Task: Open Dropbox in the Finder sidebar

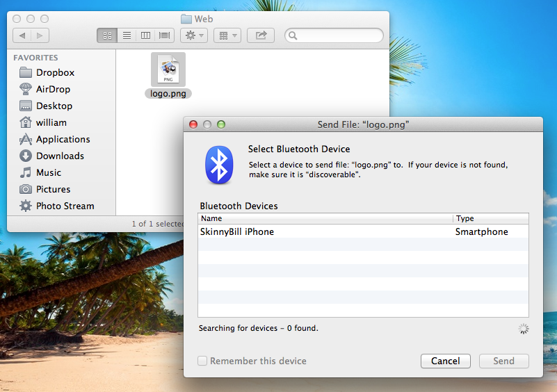Action: click(55, 72)
